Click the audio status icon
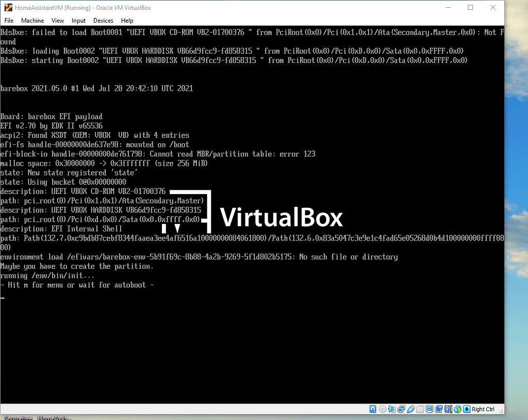Viewport: 528px width, 420px height. pos(392,409)
